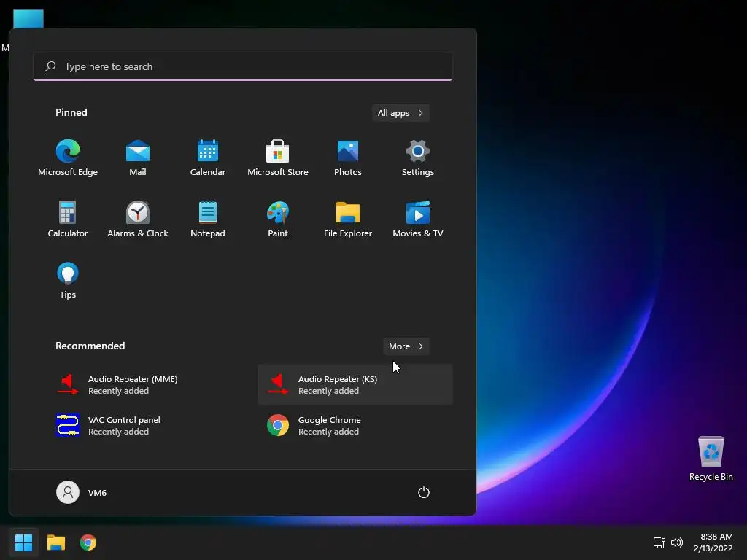Launch VAC Control panel
The height and width of the screenshot is (560, 747).
coord(145,425)
